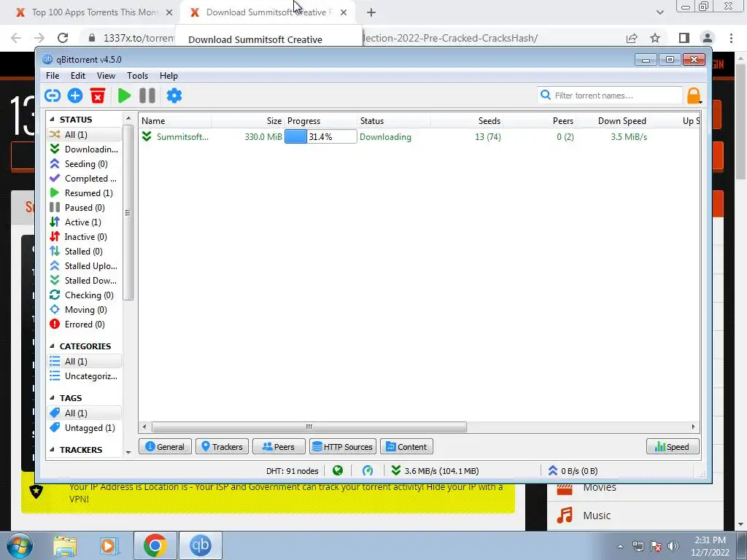The height and width of the screenshot is (560, 747).
Task: Select the Checking (0) filter
Action: pyautogui.click(x=85, y=295)
